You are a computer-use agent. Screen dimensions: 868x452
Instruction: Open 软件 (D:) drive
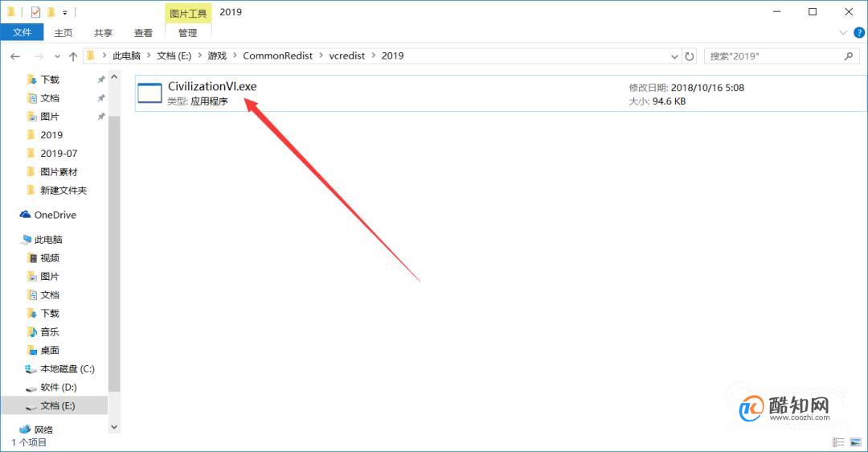[x=58, y=387]
